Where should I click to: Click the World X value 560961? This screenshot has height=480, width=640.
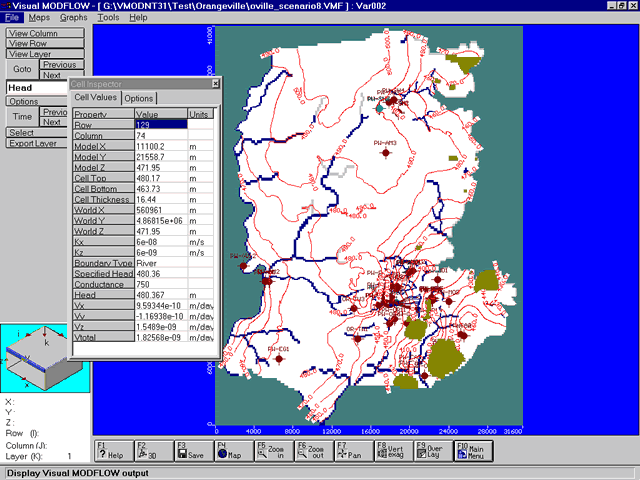point(161,210)
